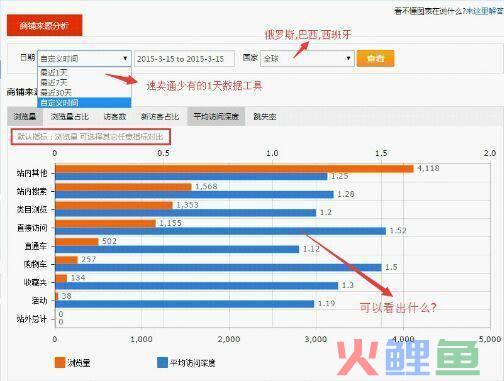Screen dimensions: 504x381
Task: Switch to the 浏览量占比 tab
Action: coord(70,116)
